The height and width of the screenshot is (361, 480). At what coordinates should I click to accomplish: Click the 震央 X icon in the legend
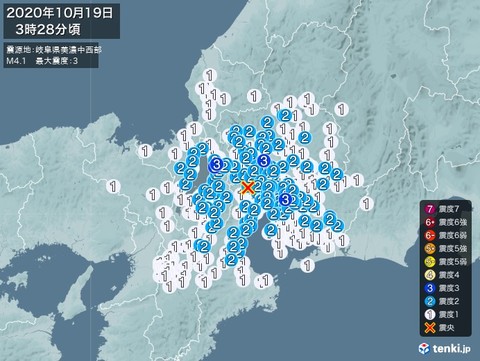click(430, 328)
